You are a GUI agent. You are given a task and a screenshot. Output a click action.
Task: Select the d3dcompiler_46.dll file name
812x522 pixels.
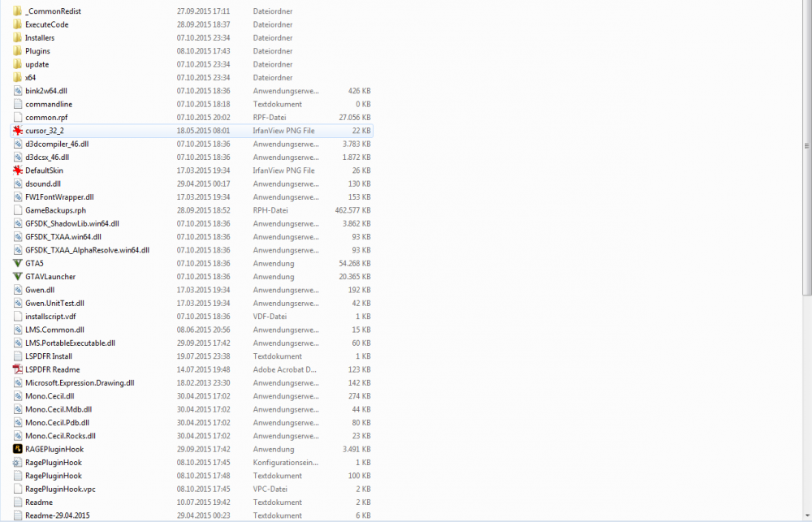point(57,144)
